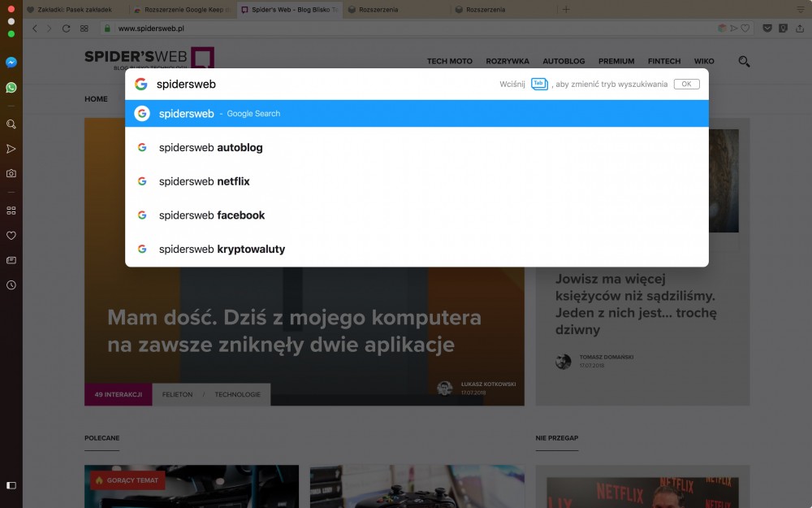Click author name ŁUKASZ KOTKOWSKI
This screenshot has width=812, height=508.
[488, 384]
